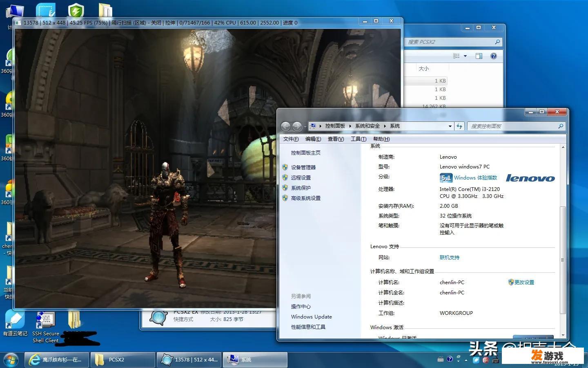Click the help question-mark tray icon

[450, 359]
